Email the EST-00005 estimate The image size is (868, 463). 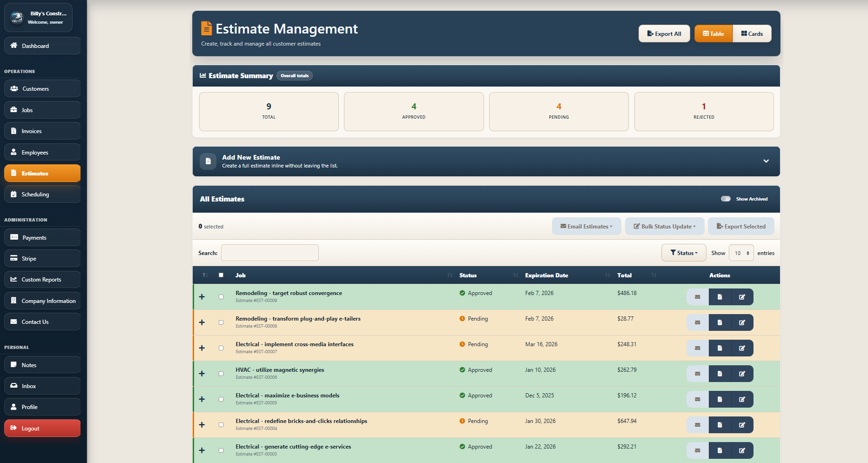(697, 399)
